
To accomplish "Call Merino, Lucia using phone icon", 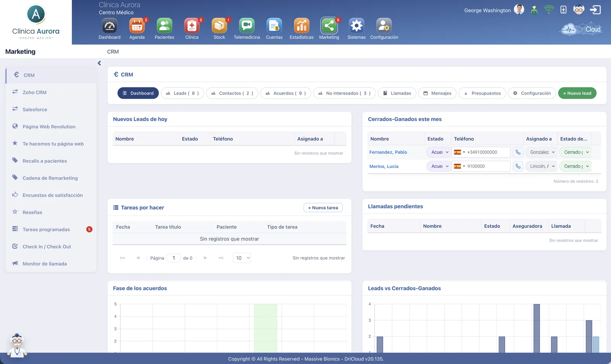I will coord(518,166).
